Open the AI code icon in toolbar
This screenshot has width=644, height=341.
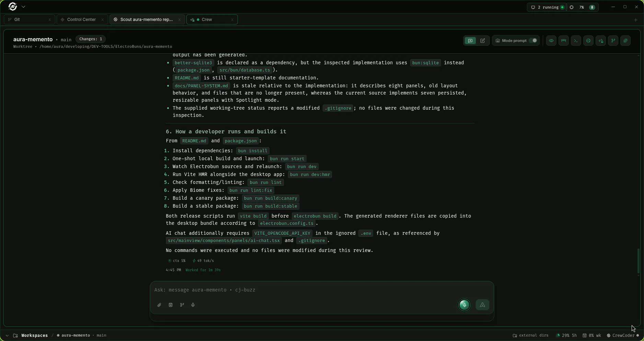pyautogui.click(x=601, y=41)
